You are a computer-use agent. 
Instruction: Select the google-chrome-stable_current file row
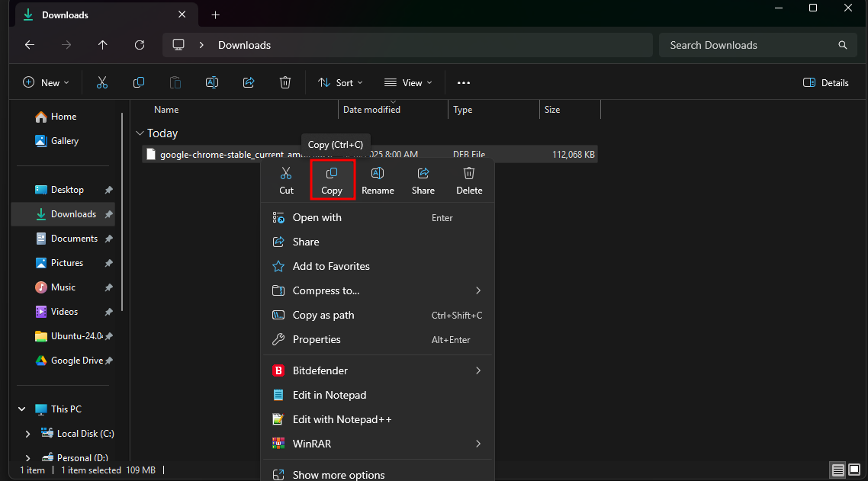coord(370,155)
